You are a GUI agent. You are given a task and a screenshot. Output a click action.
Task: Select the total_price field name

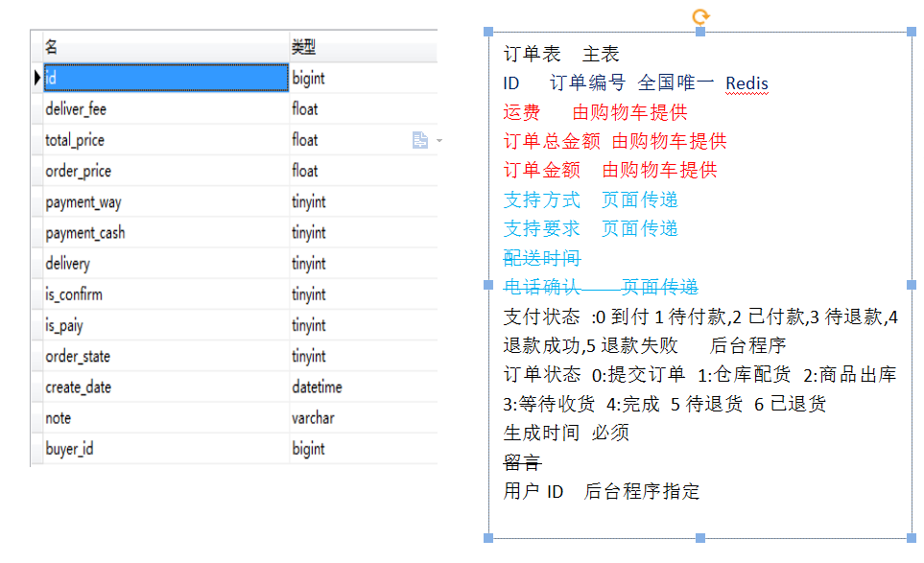75,140
